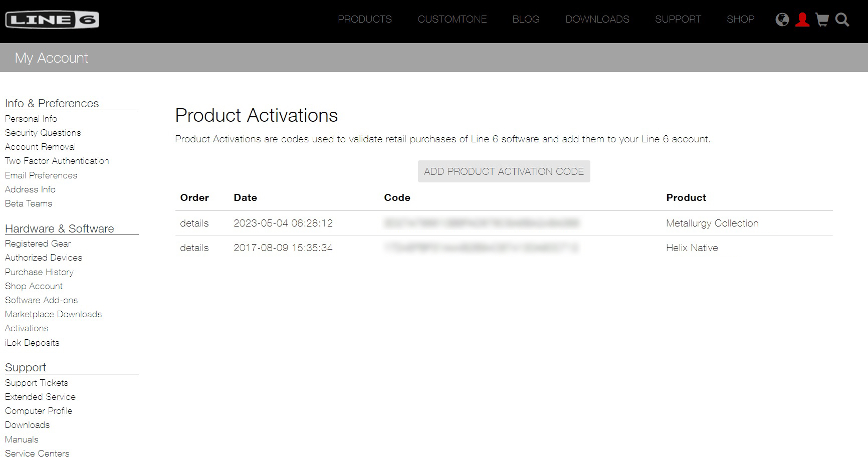868x459 pixels.
Task: Click the red user account icon
Action: (x=802, y=20)
